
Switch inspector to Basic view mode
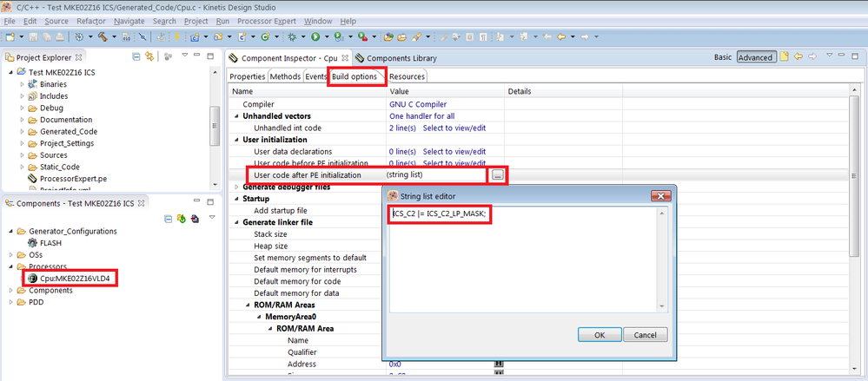click(723, 57)
